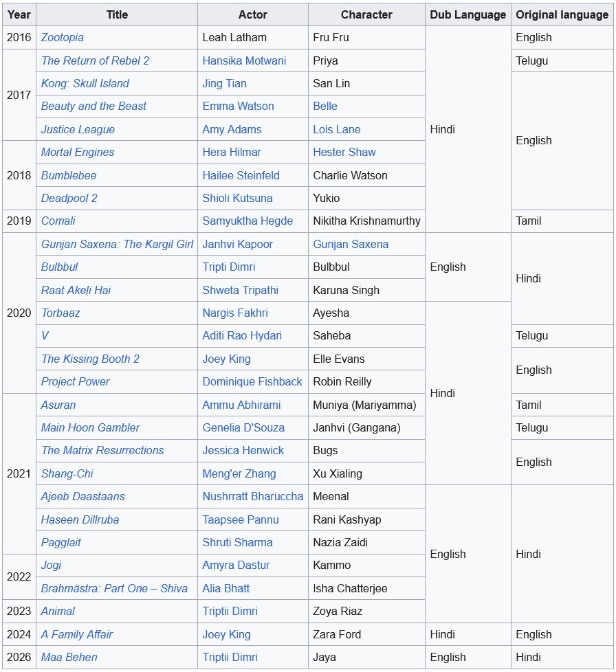
Task: Click Joey King in A Family Affair row
Action: click(x=226, y=634)
